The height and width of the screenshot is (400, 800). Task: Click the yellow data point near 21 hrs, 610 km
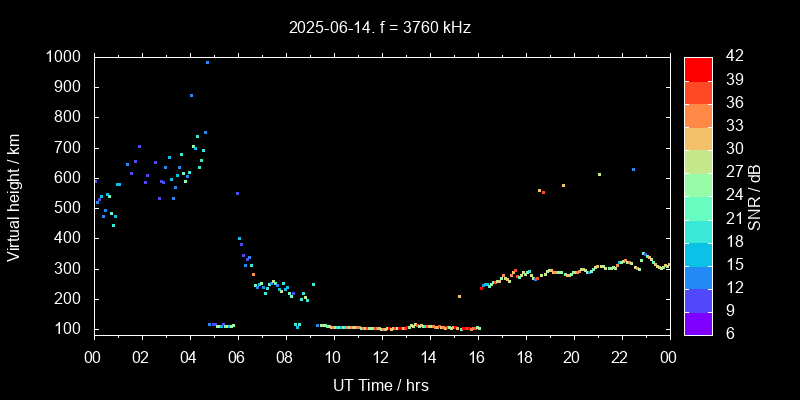point(599,174)
